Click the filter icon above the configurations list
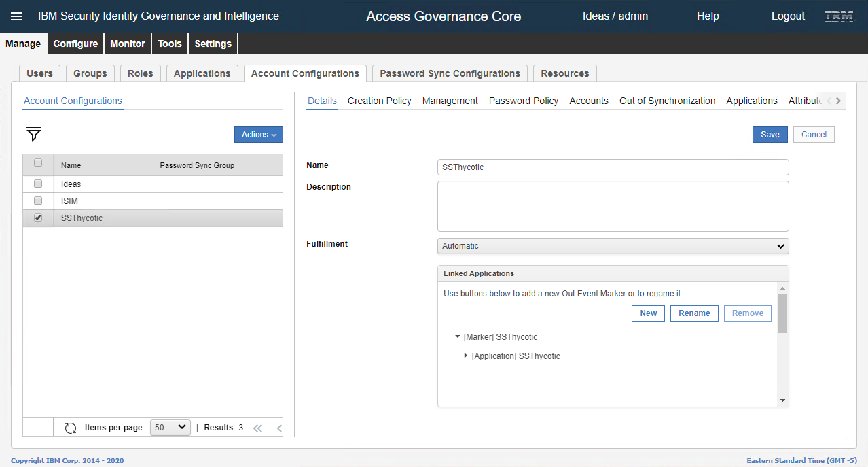This screenshot has height=467, width=868. pyautogui.click(x=33, y=135)
